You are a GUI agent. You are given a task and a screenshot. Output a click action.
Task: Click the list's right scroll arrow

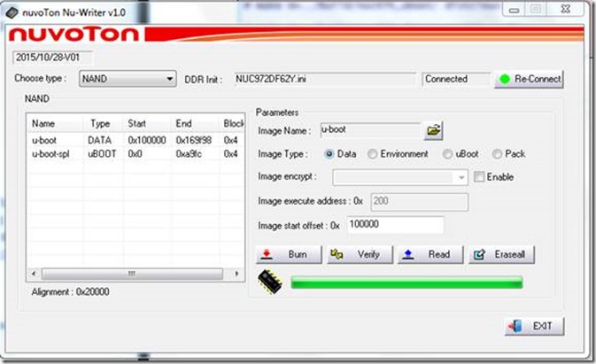coord(237,274)
